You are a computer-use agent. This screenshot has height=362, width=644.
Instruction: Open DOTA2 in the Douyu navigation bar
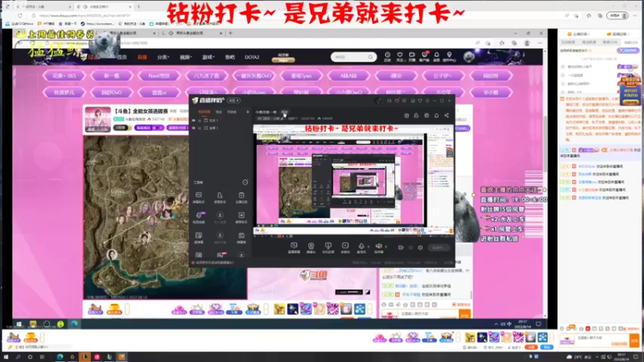[x=252, y=57]
